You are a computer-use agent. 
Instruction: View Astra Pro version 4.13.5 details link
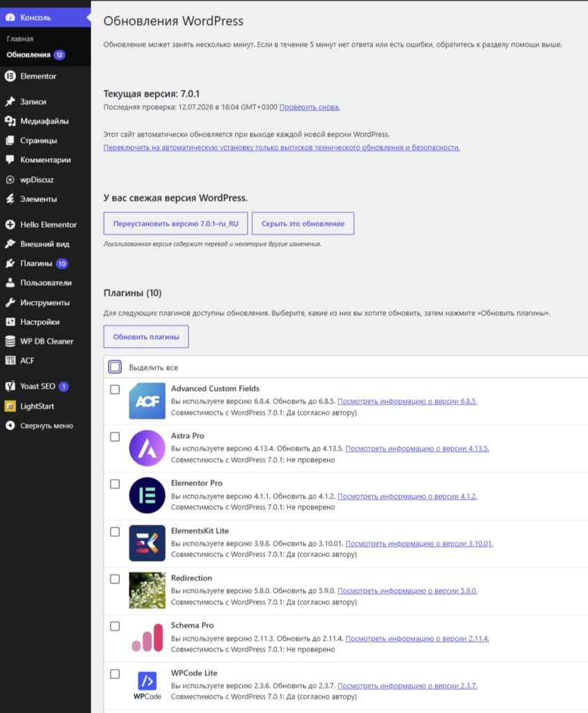417,448
